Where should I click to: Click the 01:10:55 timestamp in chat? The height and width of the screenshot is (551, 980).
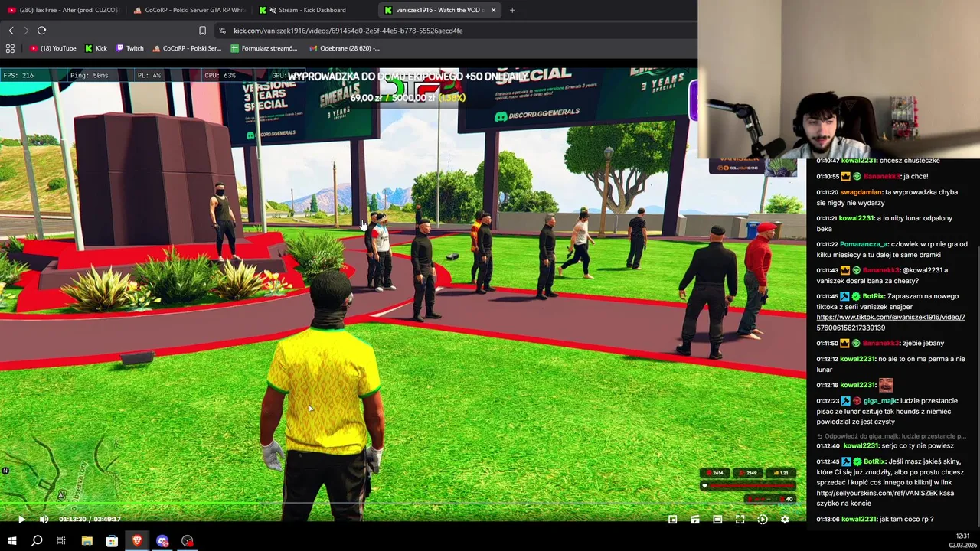point(827,176)
